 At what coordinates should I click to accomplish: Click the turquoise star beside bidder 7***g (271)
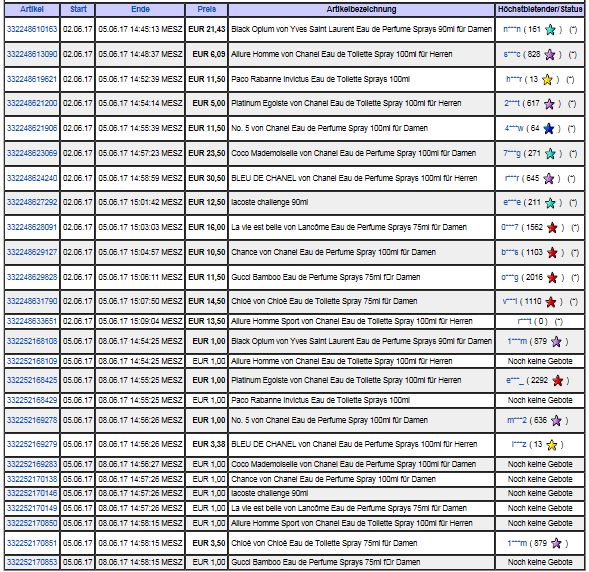pos(550,154)
